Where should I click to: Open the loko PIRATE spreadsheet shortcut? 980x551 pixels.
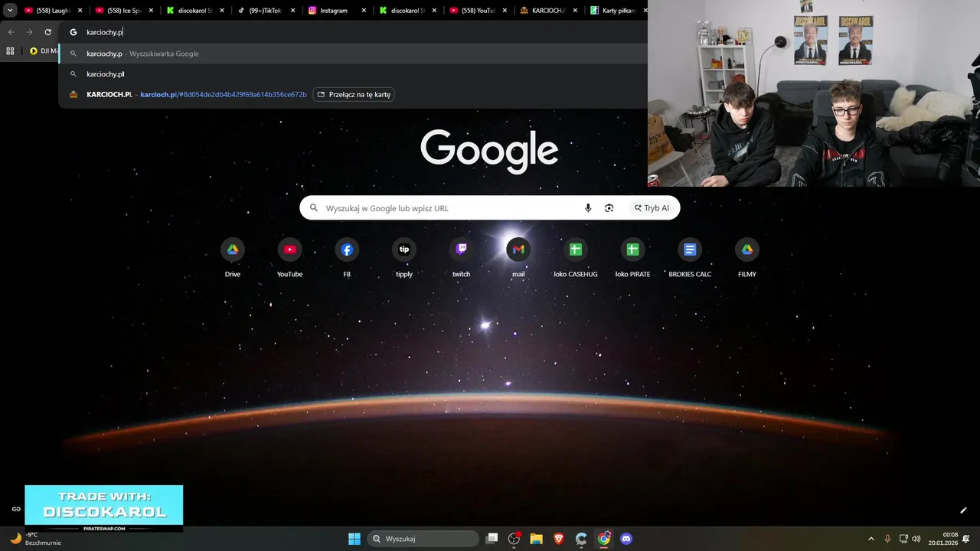(632, 249)
